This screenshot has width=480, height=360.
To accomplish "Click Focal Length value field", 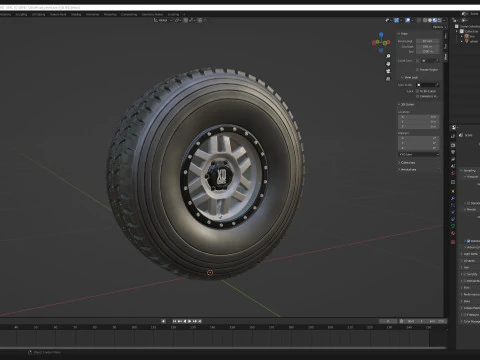I will [427, 41].
